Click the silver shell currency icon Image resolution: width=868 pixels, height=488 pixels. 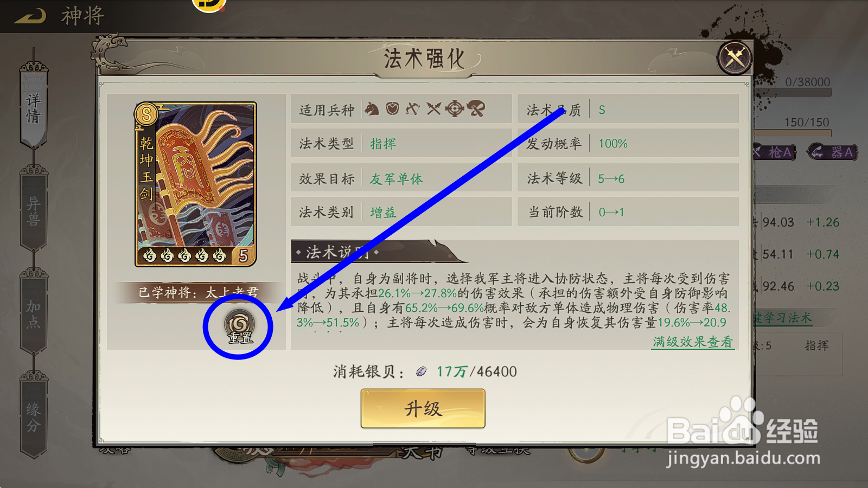pos(421,371)
